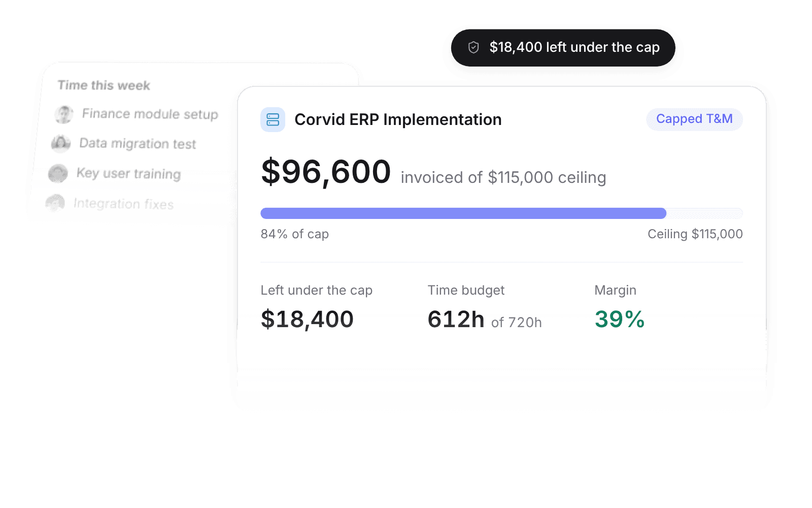Click the cap usage progress bar
The width and height of the screenshot is (812, 508).
pos(501,213)
